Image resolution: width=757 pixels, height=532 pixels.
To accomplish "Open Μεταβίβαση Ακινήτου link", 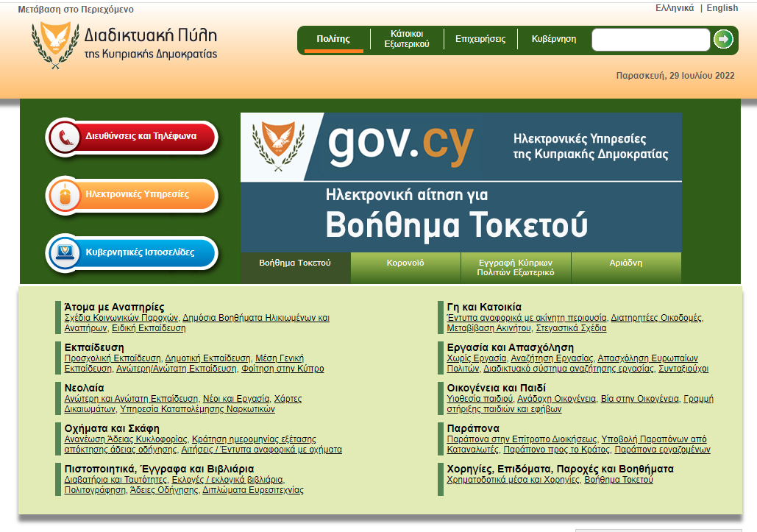I will pos(488,328).
